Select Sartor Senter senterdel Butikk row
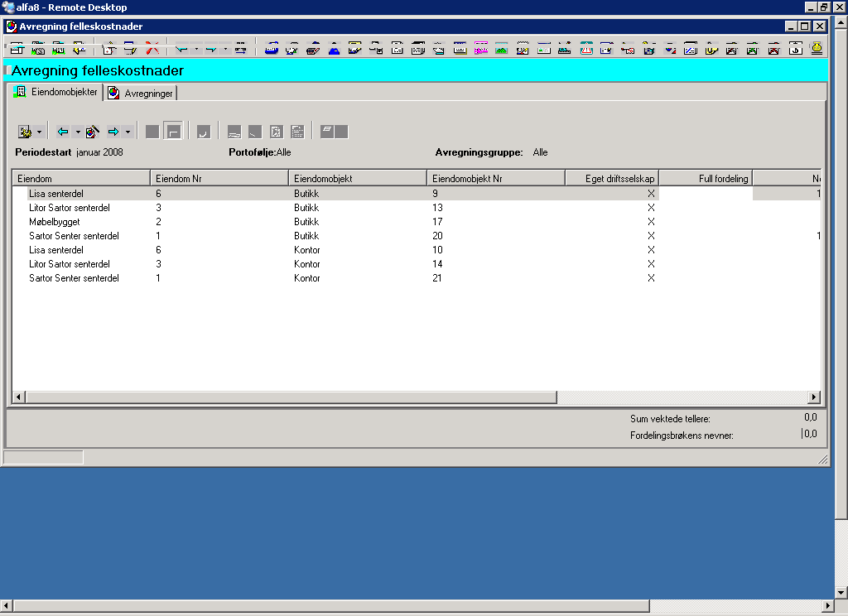Screen dimensions: 848x616 pyautogui.click(x=417, y=236)
